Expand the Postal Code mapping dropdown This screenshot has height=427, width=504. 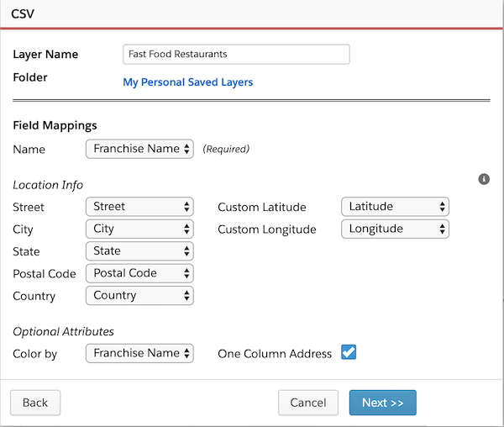coord(139,273)
